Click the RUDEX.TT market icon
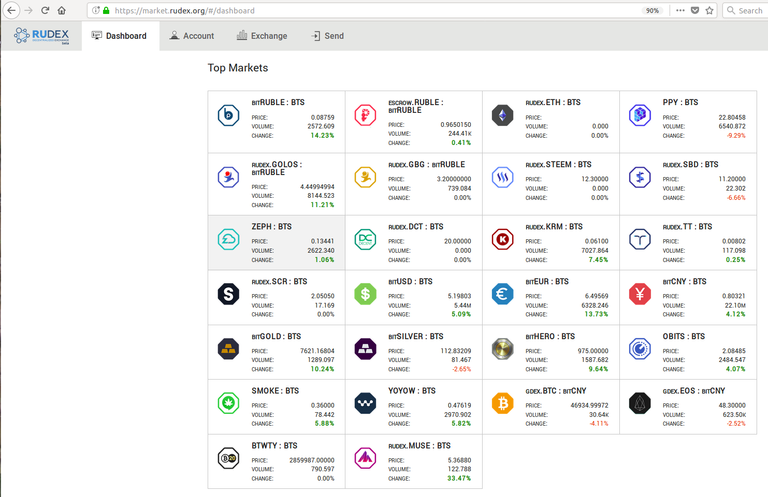 tap(640, 239)
